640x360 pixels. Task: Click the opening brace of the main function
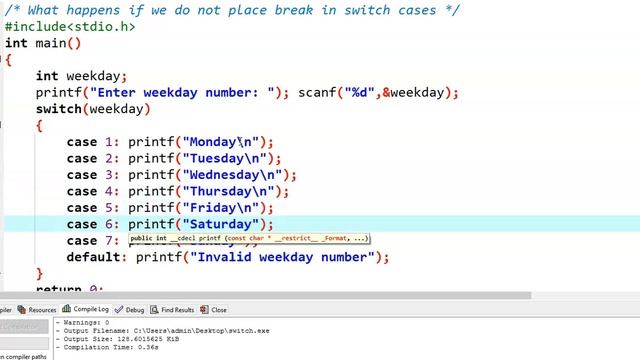coord(8,60)
